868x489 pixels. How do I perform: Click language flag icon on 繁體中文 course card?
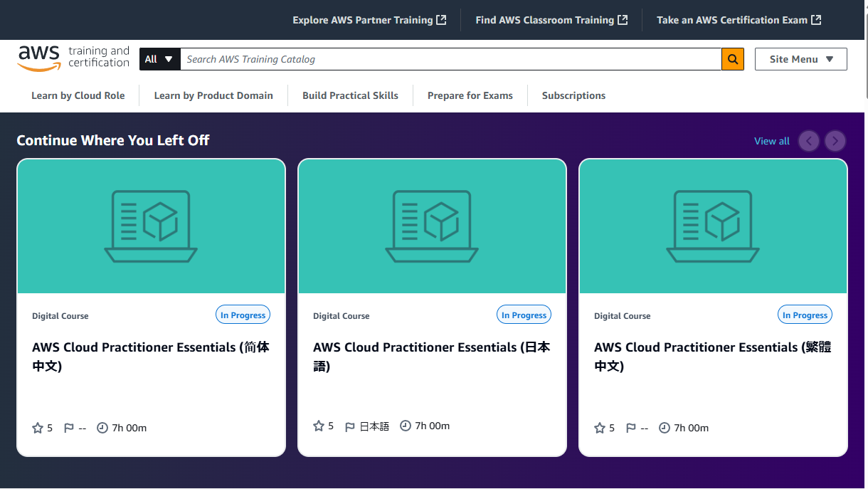[x=631, y=428]
